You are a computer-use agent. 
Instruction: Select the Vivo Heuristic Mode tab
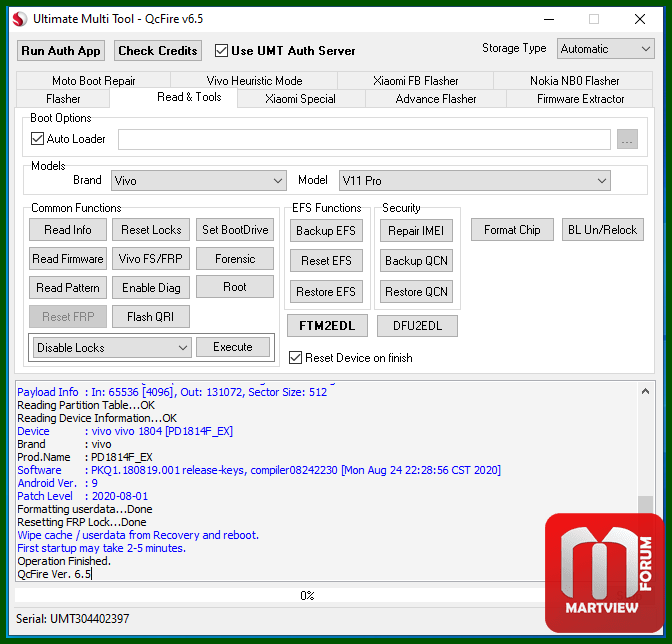(254, 81)
